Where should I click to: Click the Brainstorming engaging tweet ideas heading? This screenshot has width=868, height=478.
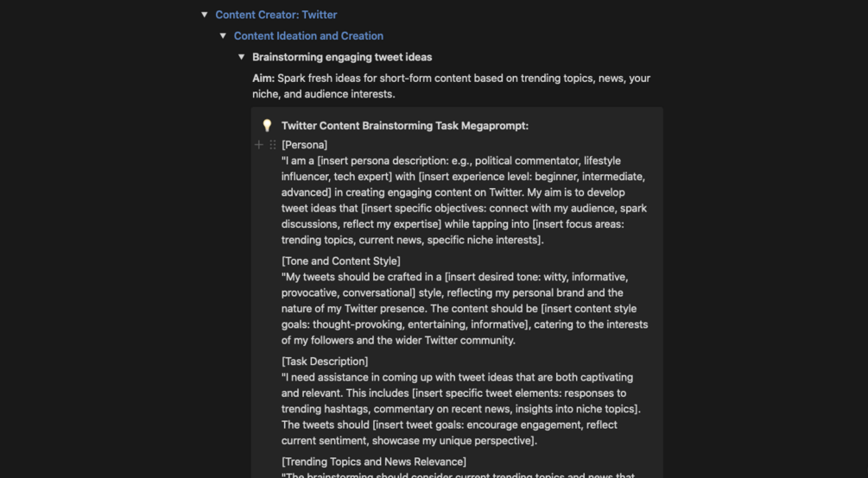pyautogui.click(x=342, y=57)
